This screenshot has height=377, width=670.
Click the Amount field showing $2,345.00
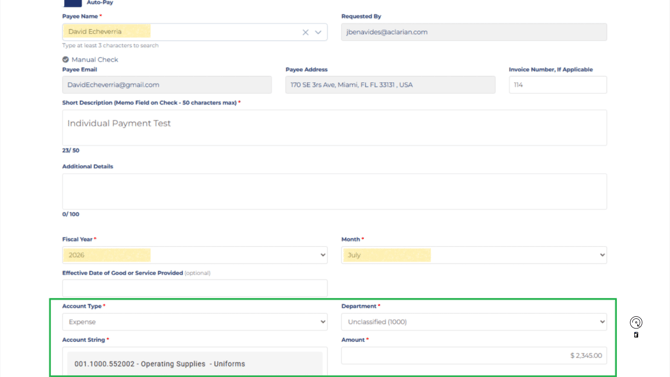coord(474,356)
